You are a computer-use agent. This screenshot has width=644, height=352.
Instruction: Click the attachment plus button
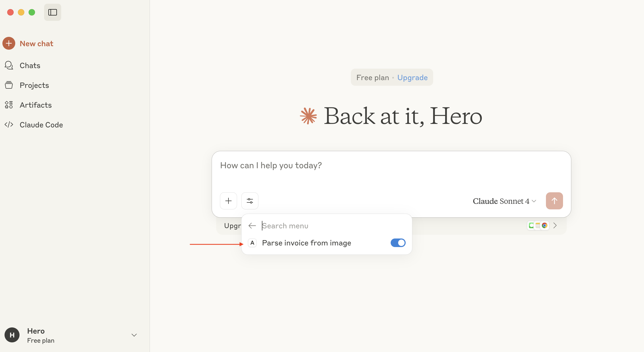tap(228, 201)
